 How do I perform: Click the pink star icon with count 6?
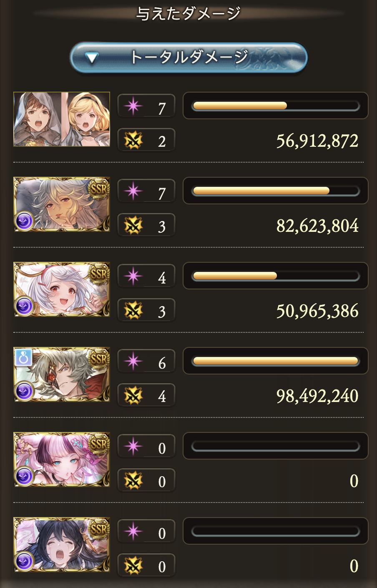[133, 361]
